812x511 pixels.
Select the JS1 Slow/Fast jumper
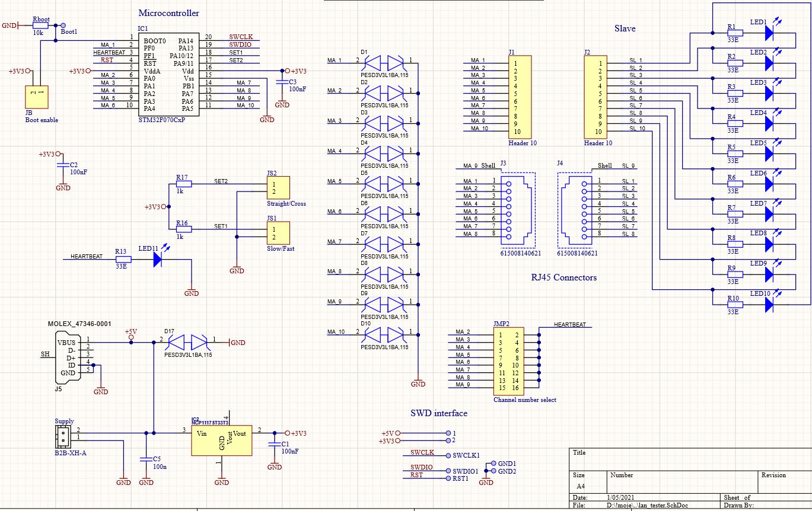tap(278, 233)
